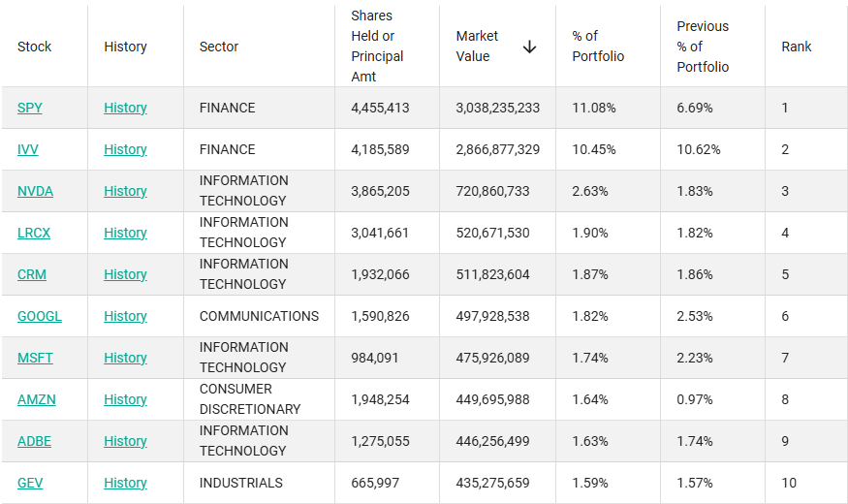This screenshot has width=848, height=504.
Task: Click the ADBE ticker link
Action: pyautogui.click(x=34, y=441)
